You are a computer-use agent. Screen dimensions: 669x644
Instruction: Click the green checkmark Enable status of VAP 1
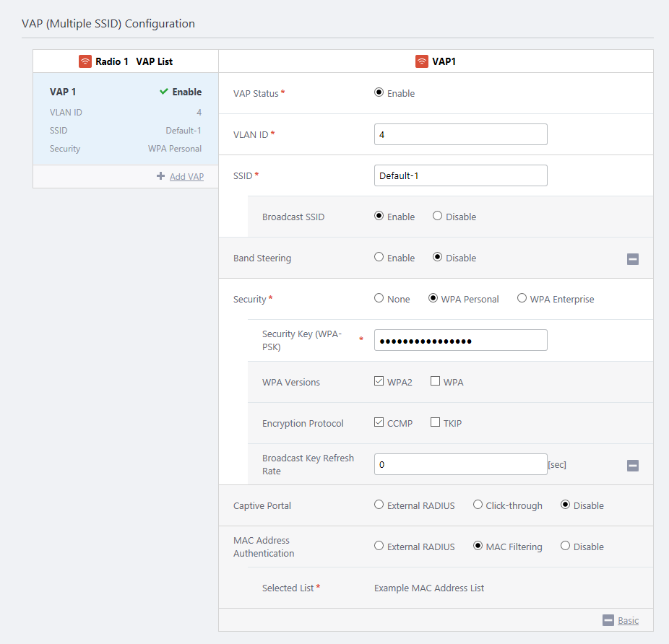164,92
